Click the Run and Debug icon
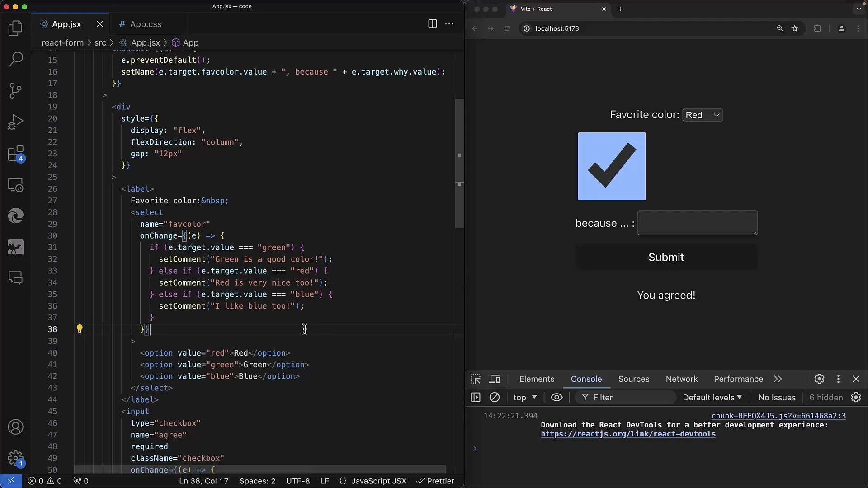The height and width of the screenshot is (488, 868). (x=15, y=122)
